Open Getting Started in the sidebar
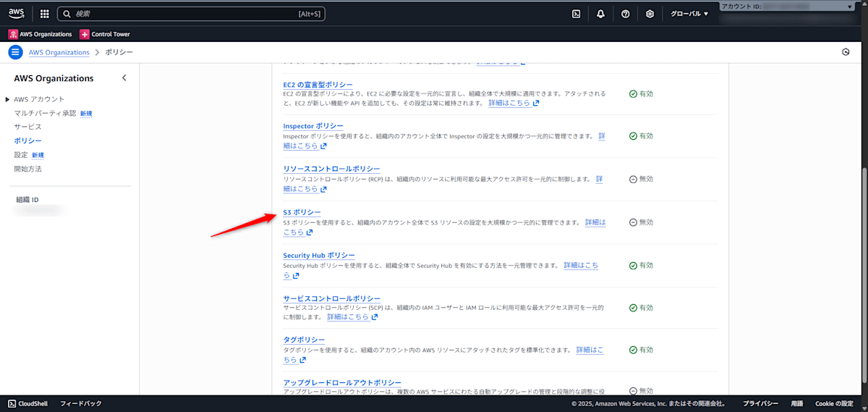Screen dimensions: 868x412 click(27, 169)
